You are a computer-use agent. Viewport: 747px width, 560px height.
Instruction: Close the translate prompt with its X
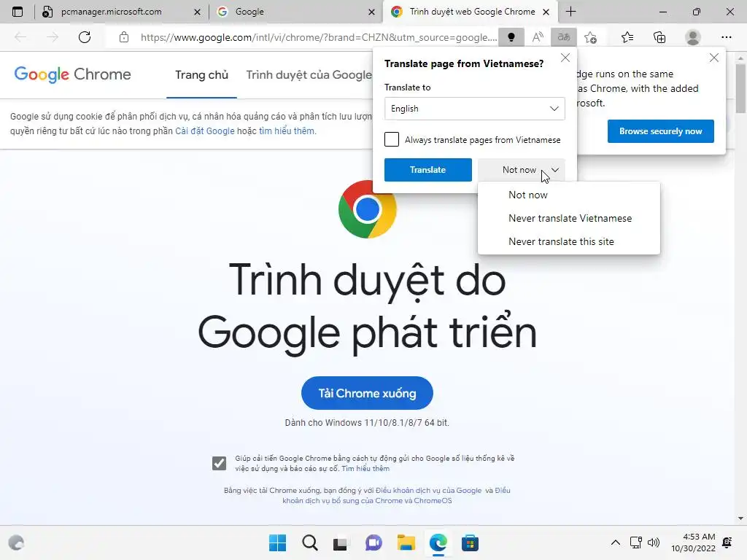[565, 58]
